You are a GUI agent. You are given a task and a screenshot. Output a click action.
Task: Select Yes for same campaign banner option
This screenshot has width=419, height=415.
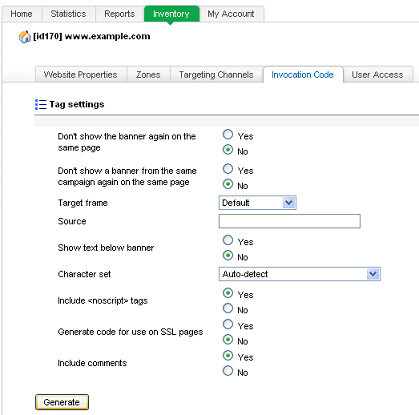coord(228,169)
